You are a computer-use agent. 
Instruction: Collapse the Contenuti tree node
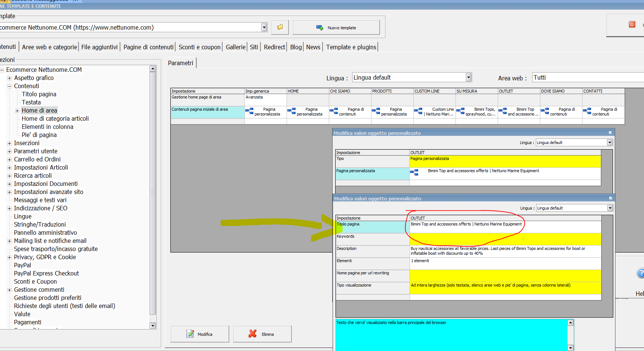[x=9, y=86]
